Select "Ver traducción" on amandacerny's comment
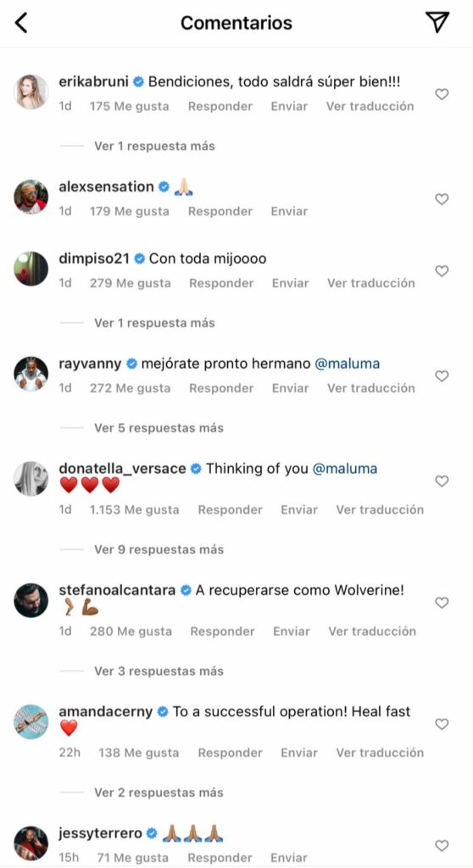The height and width of the screenshot is (868, 473). 380,753
